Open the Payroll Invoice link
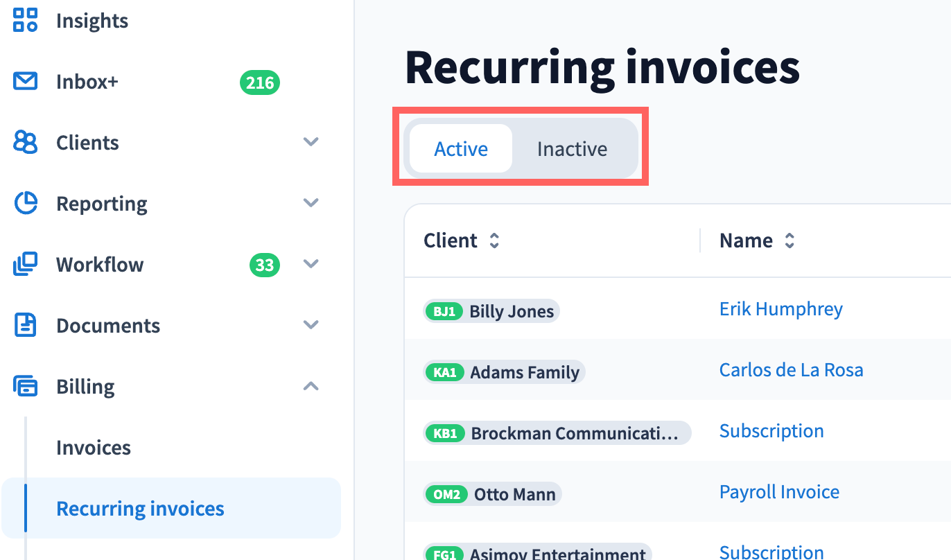The image size is (951, 560). click(779, 492)
